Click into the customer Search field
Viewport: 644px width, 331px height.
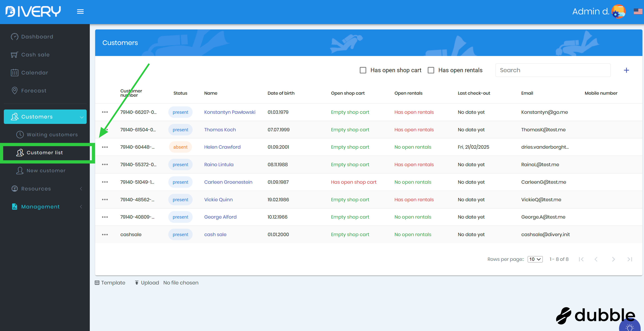pyautogui.click(x=553, y=70)
